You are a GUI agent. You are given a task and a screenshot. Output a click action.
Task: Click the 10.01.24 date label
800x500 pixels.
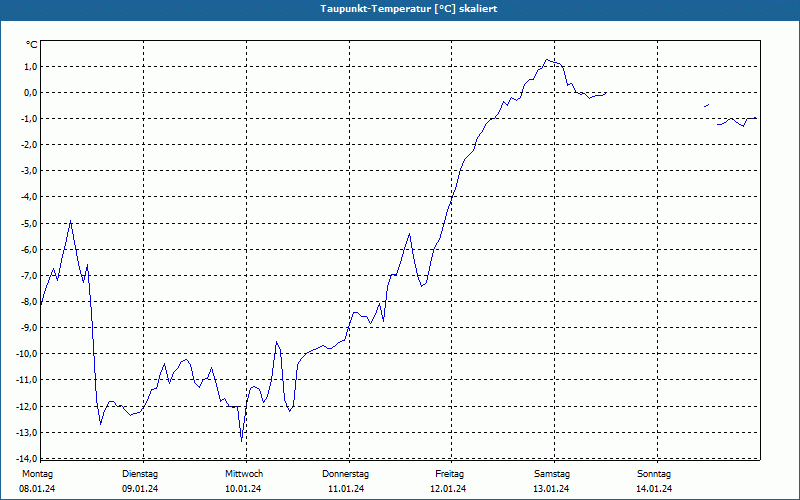click(x=243, y=489)
